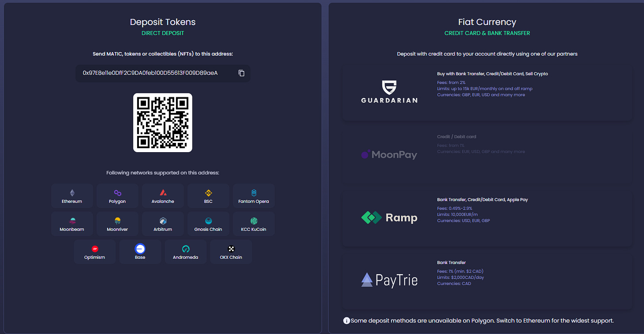Click the Ramp logo
This screenshot has height=334, width=644.
pos(389,218)
